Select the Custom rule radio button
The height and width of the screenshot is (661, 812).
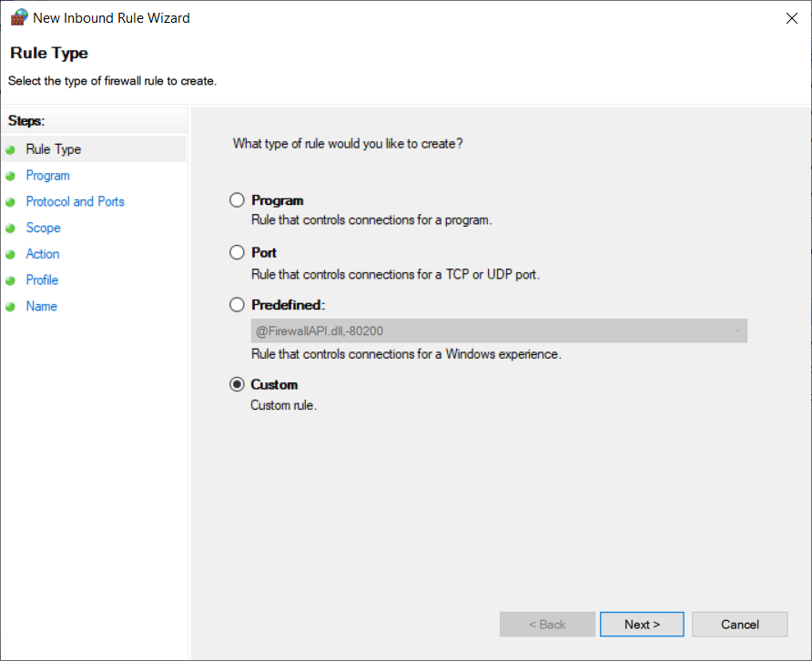(x=238, y=384)
